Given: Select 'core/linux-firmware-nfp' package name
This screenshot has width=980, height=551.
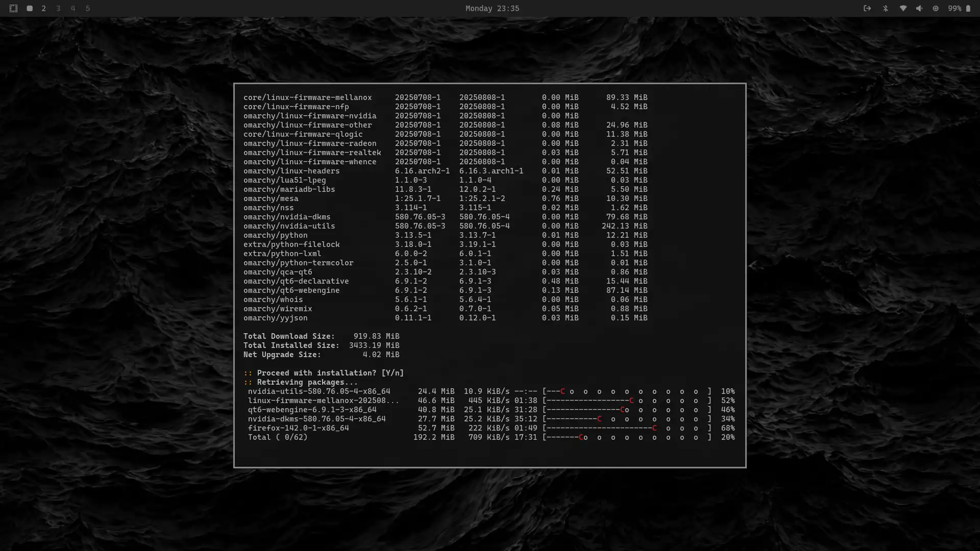Looking at the screenshot, I should (296, 107).
